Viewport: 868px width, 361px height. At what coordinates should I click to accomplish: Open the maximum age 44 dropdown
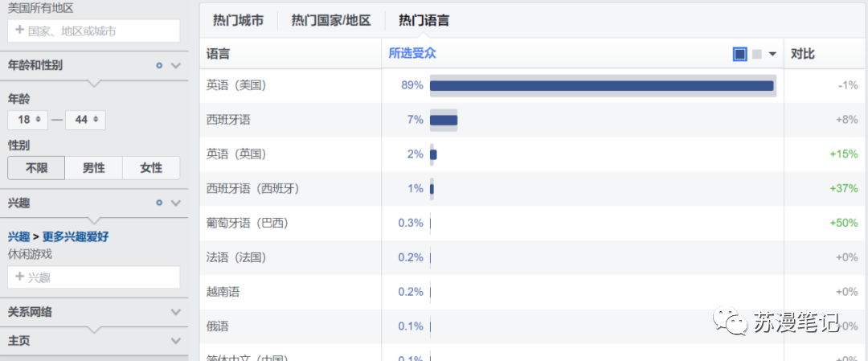[85, 120]
